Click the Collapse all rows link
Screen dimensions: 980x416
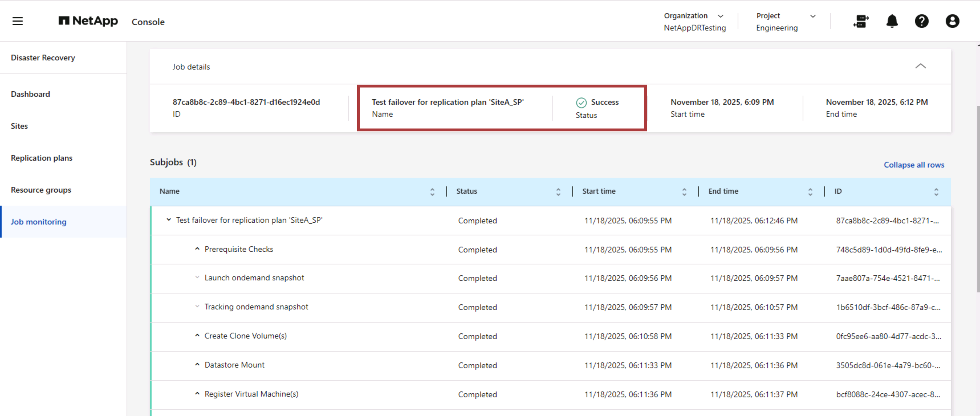[914, 165]
